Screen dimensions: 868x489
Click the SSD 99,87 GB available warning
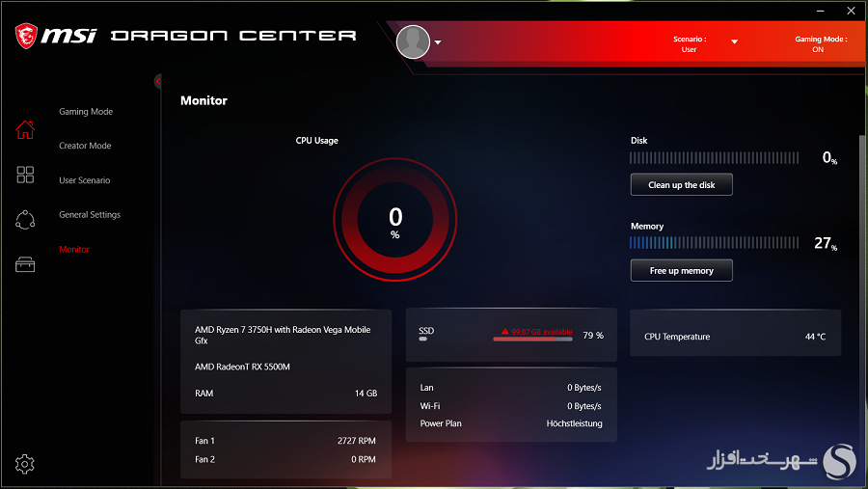tap(537, 332)
